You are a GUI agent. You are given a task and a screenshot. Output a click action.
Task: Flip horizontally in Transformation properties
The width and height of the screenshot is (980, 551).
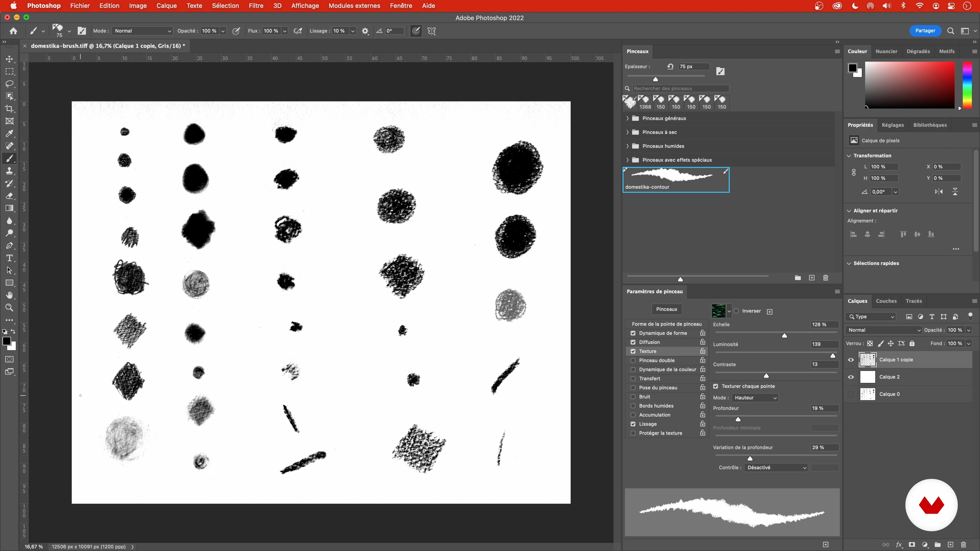pyautogui.click(x=939, y=192)
